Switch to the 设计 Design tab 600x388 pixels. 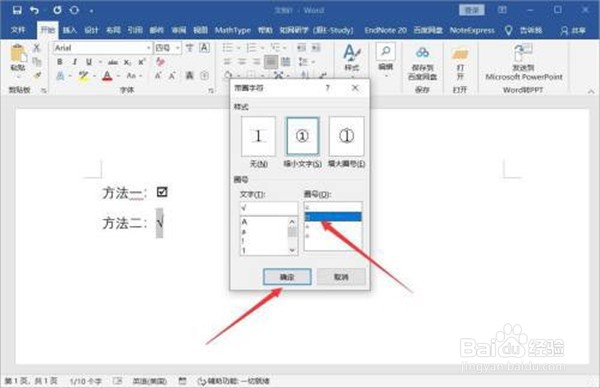coord(91,30)
